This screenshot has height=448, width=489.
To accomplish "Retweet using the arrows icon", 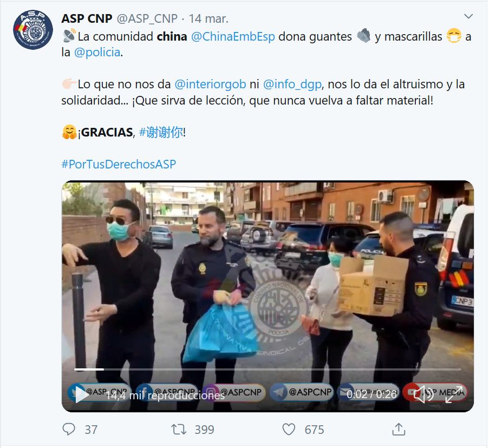I will [x=179, y=429].
